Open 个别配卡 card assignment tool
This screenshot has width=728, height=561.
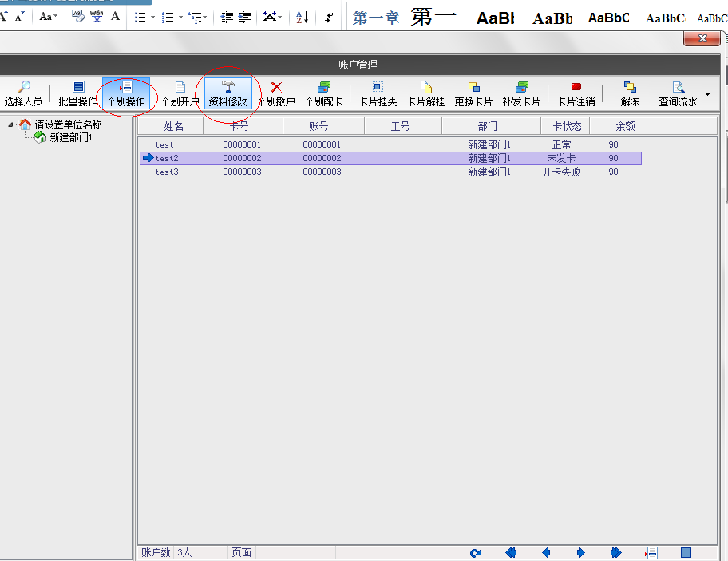pyautogui.click(x=323, y=87)
